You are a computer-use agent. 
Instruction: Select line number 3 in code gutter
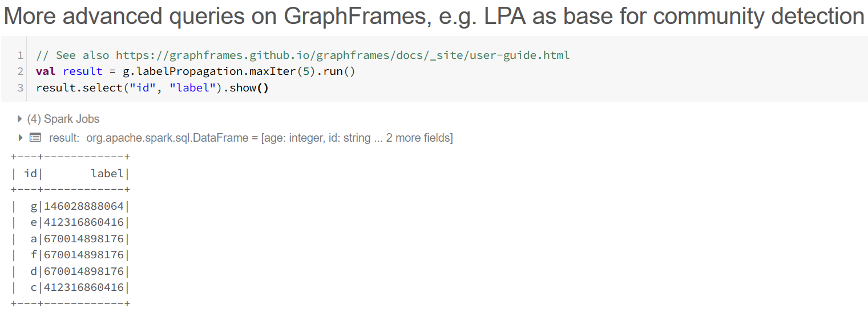pos(20,88)
